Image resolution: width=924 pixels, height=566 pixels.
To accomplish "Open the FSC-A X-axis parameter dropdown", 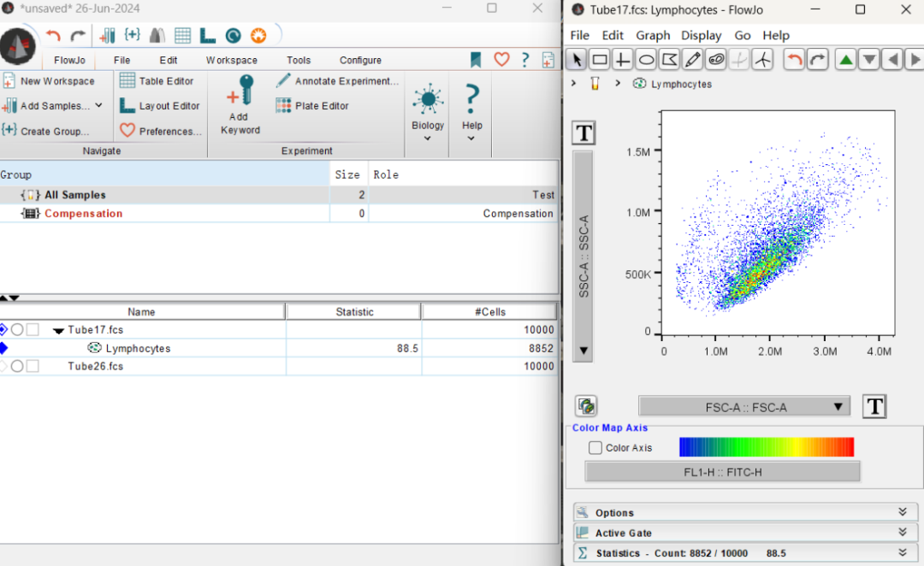I will pyautogui.click(x=744, y=406).
